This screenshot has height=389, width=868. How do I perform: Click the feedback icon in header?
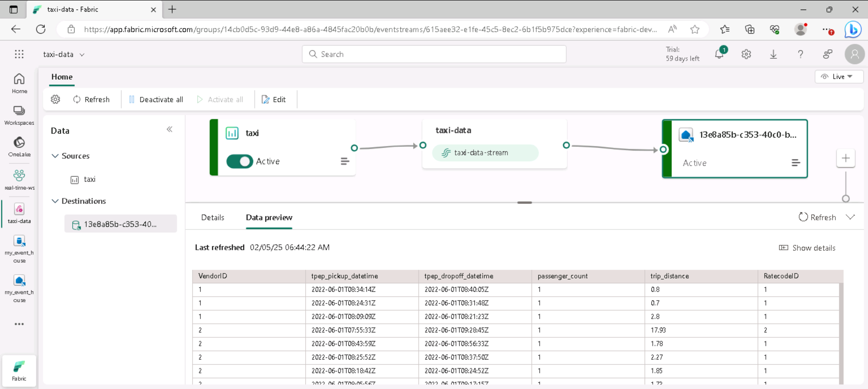828,54
